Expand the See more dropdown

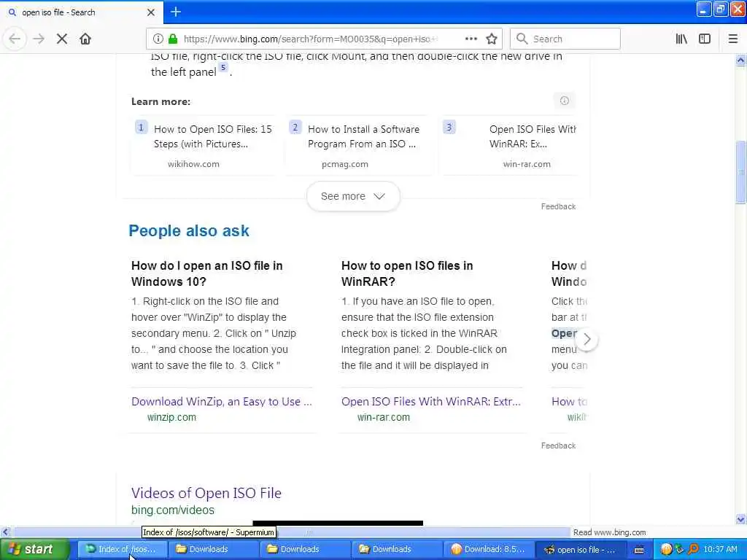(353, 196)
